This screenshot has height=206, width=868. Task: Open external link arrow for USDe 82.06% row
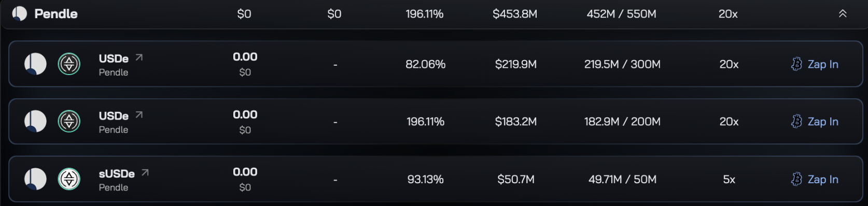(139, 57)
